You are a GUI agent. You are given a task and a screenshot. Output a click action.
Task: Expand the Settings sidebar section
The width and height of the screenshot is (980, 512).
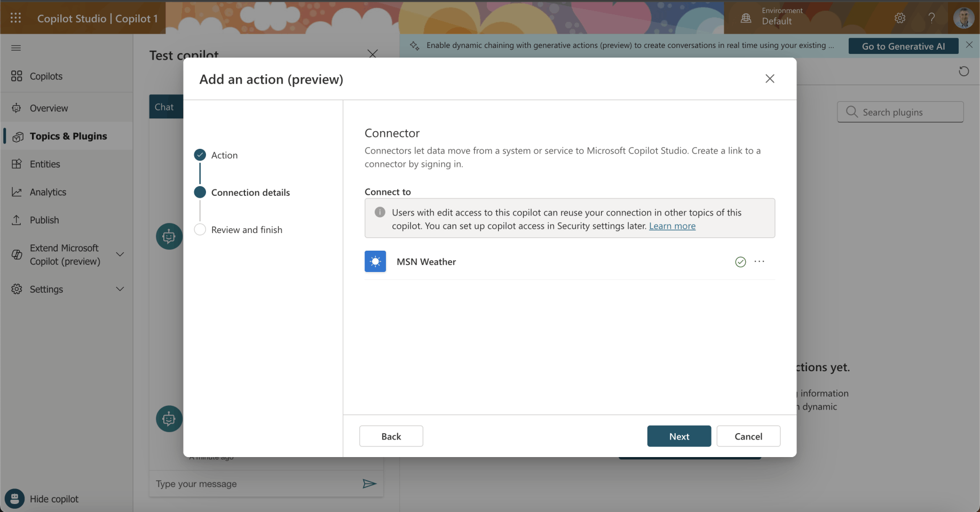coord(120,289)
